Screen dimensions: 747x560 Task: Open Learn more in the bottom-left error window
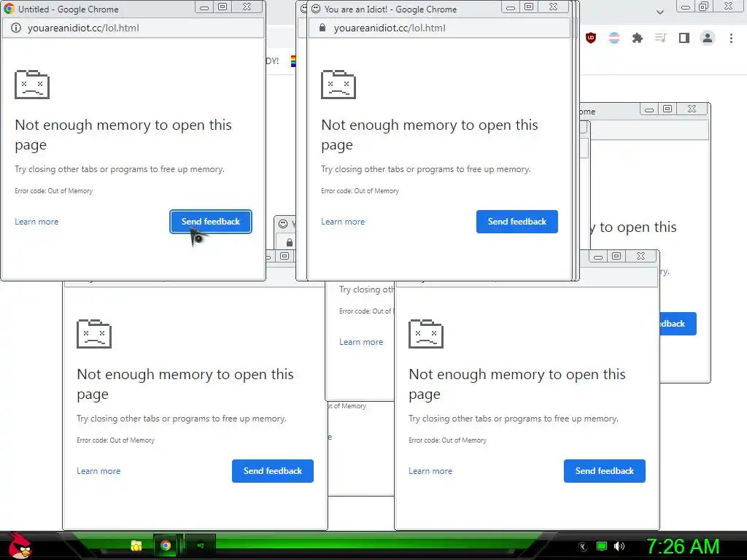98,471
